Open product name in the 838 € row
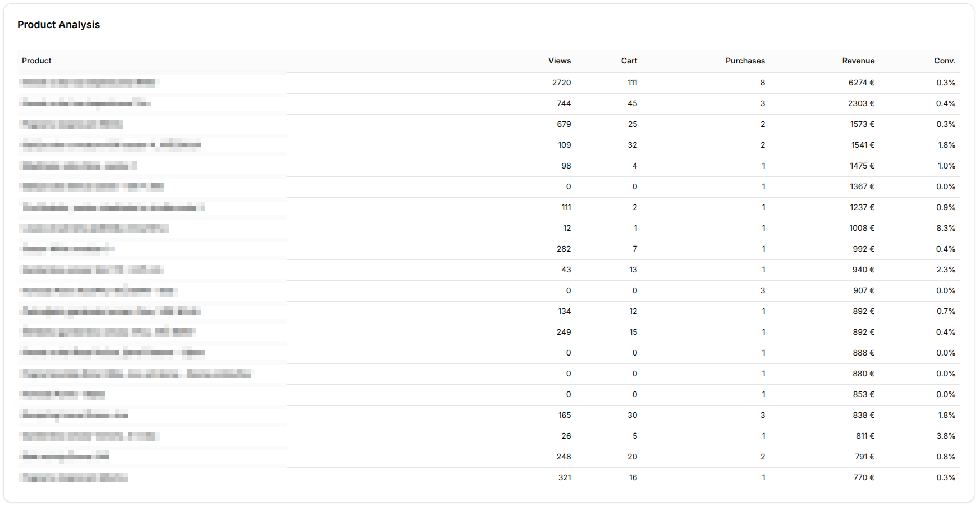Viewport: 980px width, 510px height. coord(74,415)
